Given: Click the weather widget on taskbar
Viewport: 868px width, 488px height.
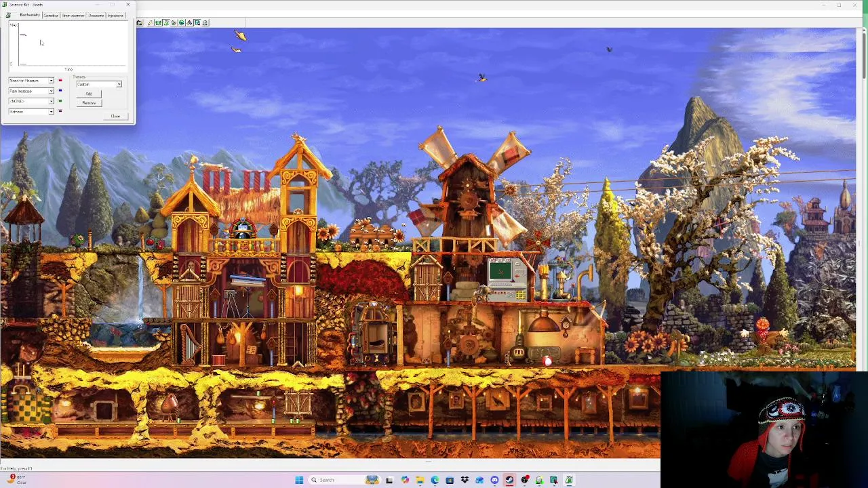Looking at the screenshot, I should click(x=17, y=479).
